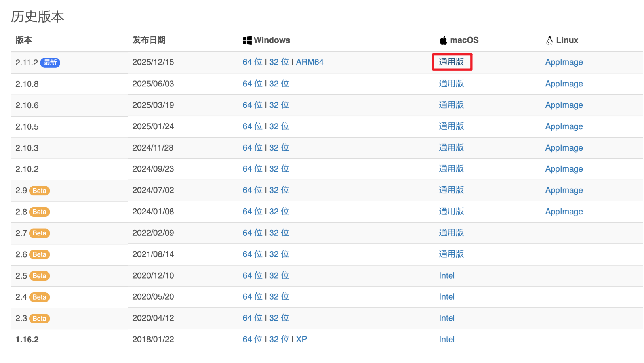Download 32 位 build of version 2.10.2
The image size is (644, 363).
279,169
